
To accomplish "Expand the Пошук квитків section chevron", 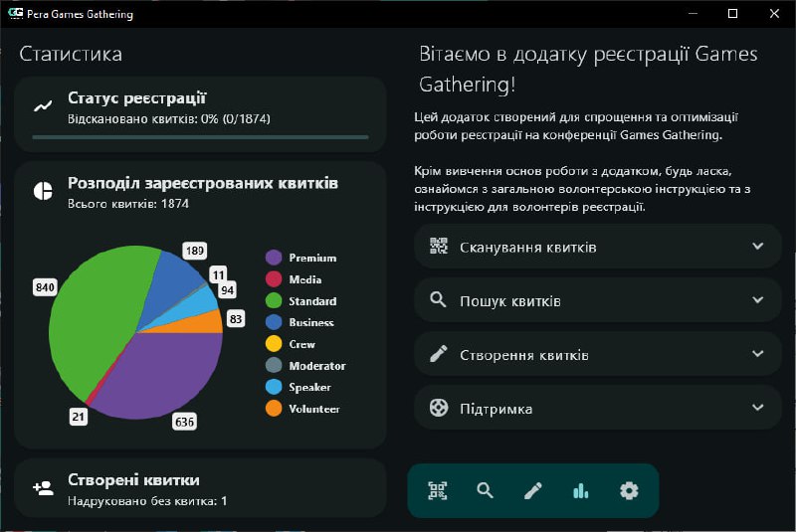I will (x=758, y=299).
